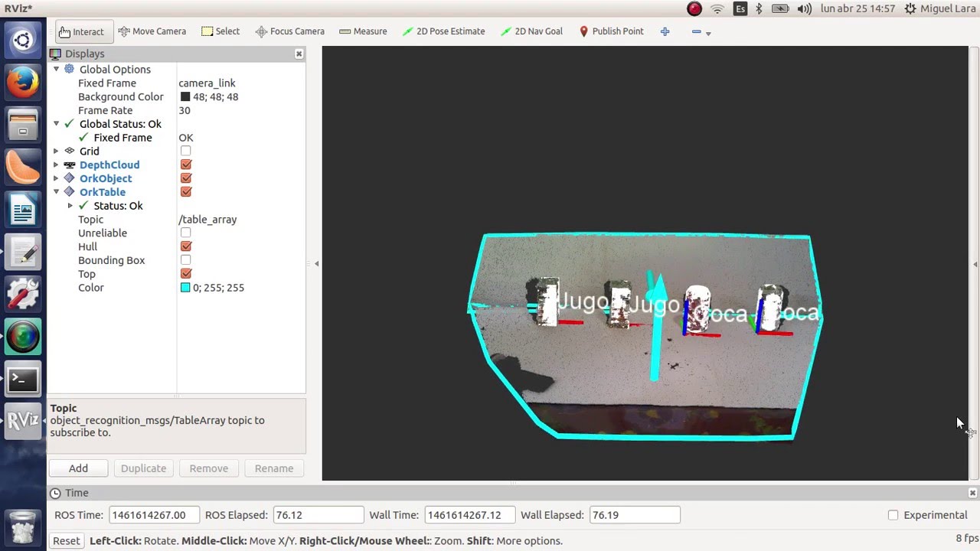Screen dimensions: 980x551
Task: Click the left viewport collapse arrow
Action: point(316,263)
